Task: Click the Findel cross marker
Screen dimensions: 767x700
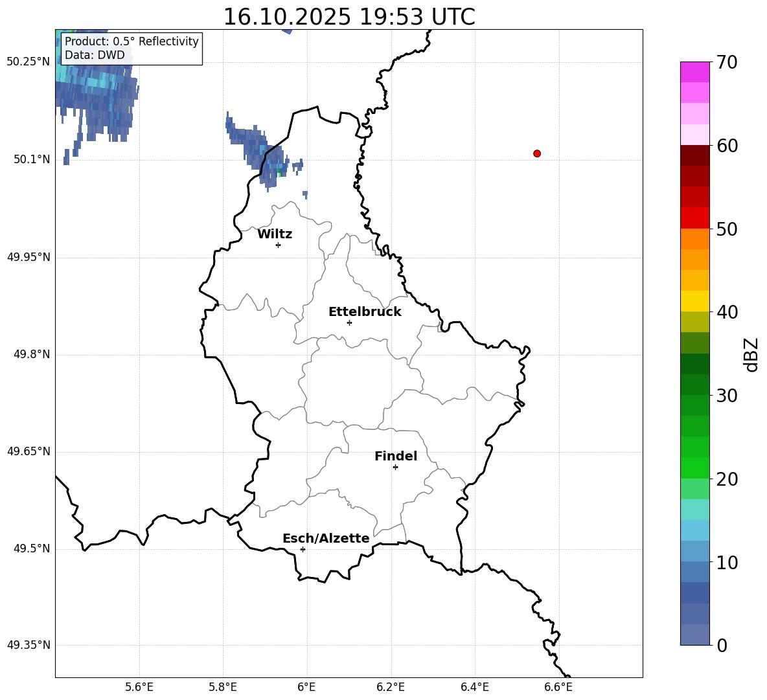Action: tap(395, 468)
